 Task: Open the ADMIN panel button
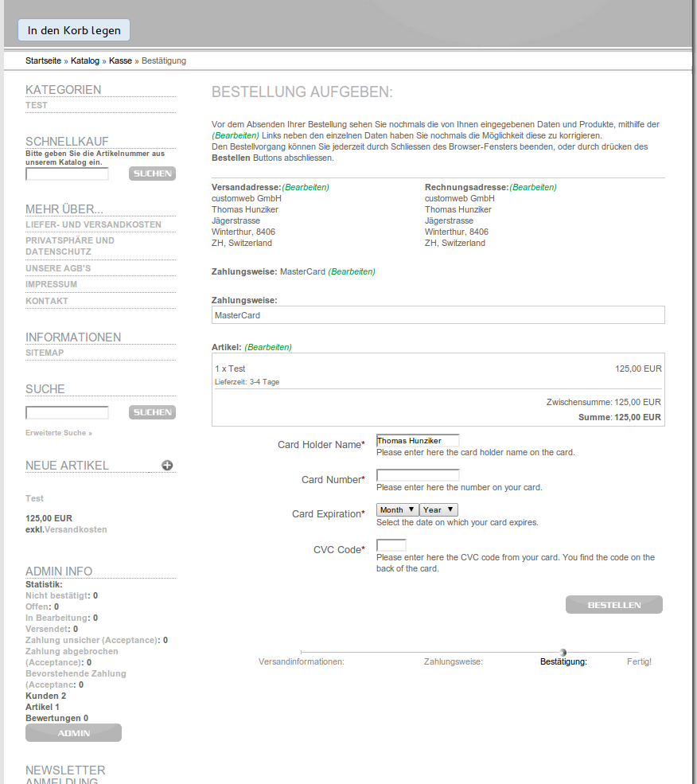pos(73,732)
